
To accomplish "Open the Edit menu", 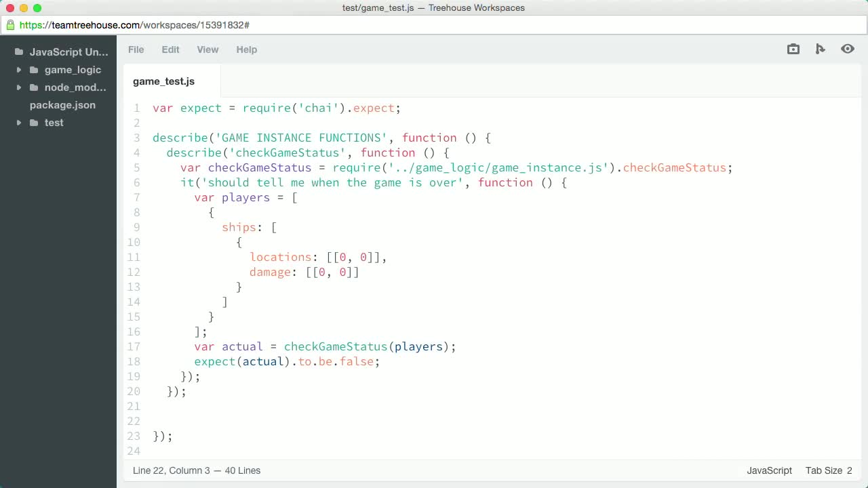I will pyautogui.click(x=170, y=49).
